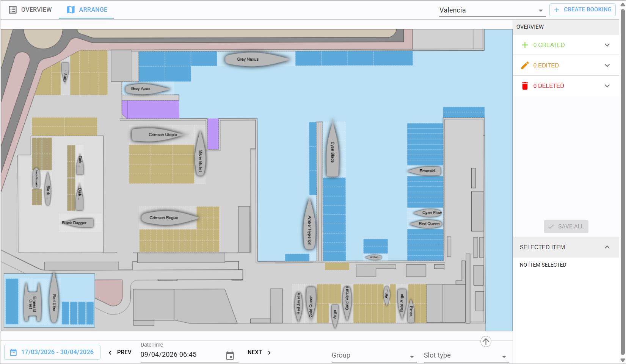This screenshot has width=626, height=364.
Task: Go to Next time step
Action: point(259,352)
